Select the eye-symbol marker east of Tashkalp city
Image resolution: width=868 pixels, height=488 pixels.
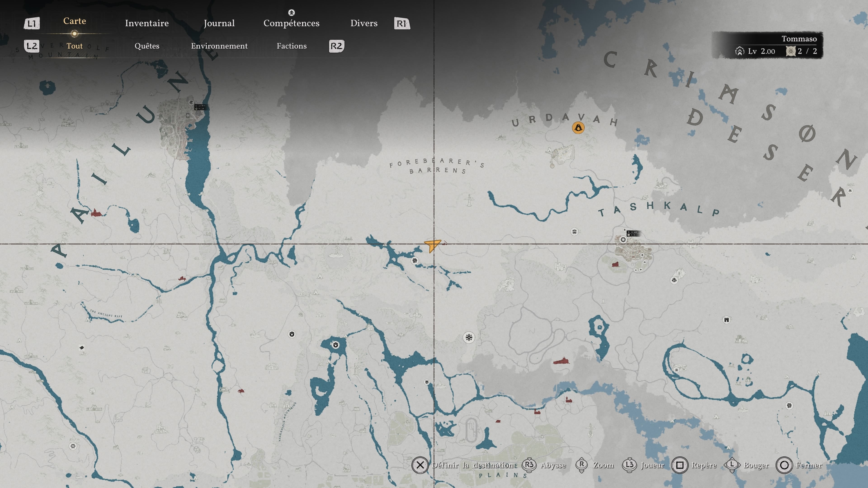pos(674,280)
